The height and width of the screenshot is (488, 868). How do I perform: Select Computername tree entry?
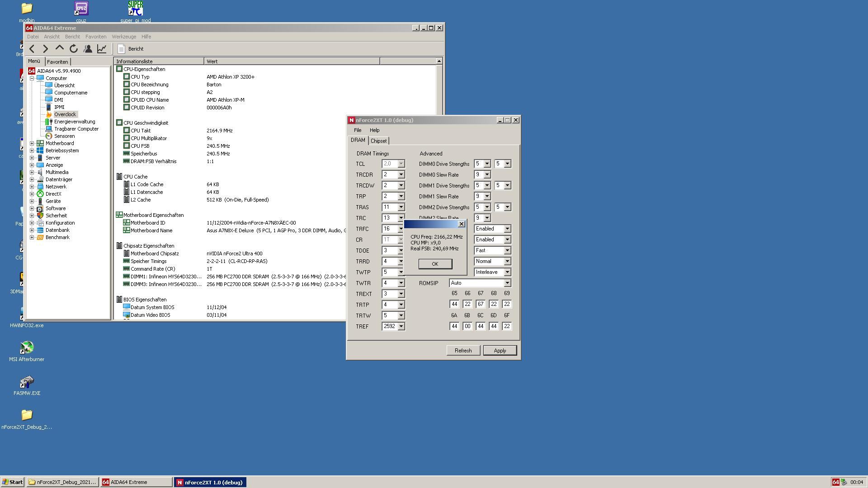pos(71,93)
